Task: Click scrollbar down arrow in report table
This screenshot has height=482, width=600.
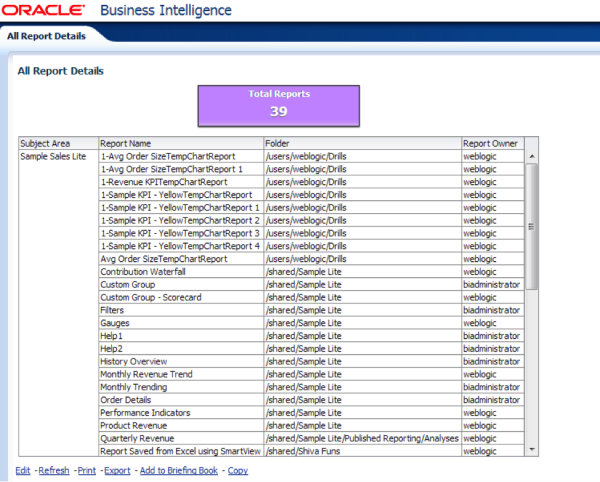Action: click(531, 450)
